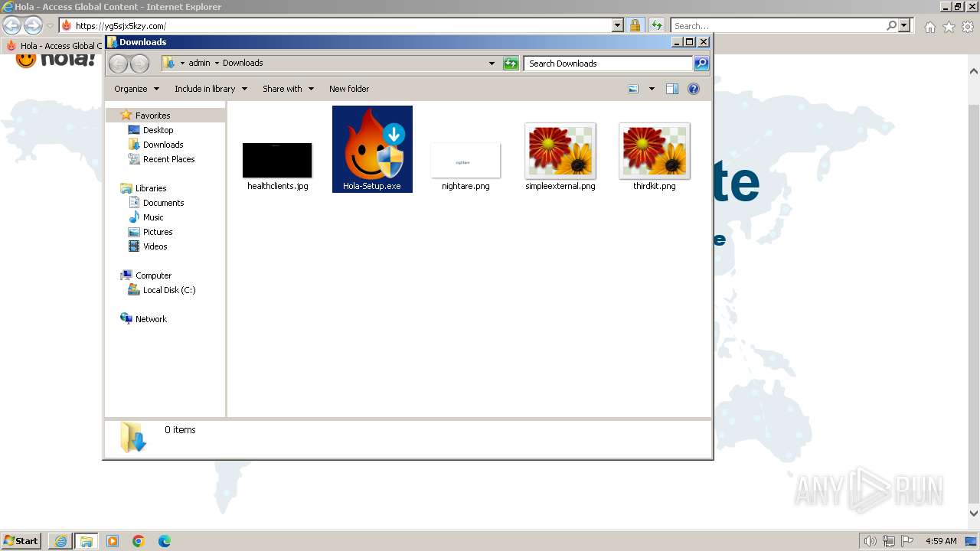Click IE search box
This screenshot has height=551, width=980.
pos(778,25)
